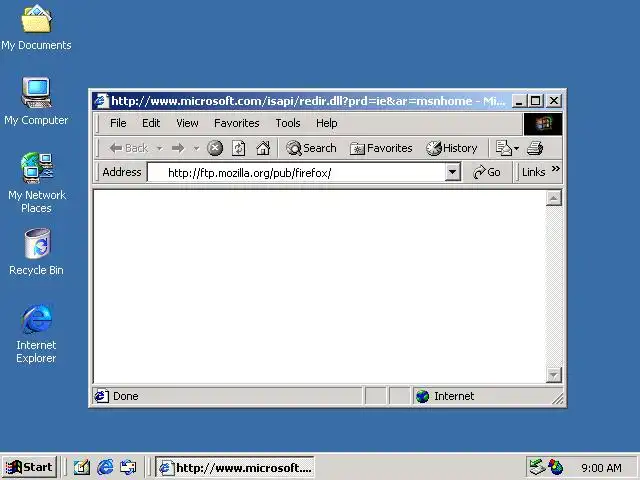Click scrollbar up arrow in browser
Viewport: 640px width, 480px height.
(x=553, y=198)
